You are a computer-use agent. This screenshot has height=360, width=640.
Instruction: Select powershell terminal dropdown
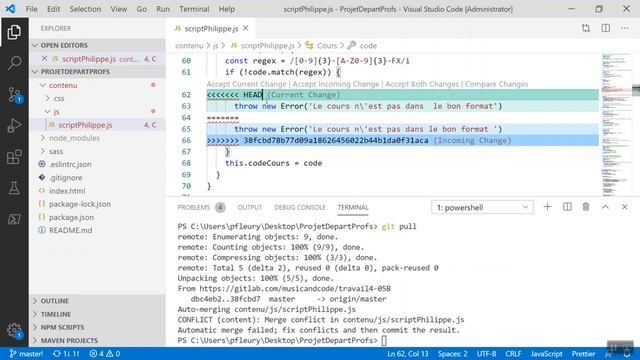(x=482, y=207)
